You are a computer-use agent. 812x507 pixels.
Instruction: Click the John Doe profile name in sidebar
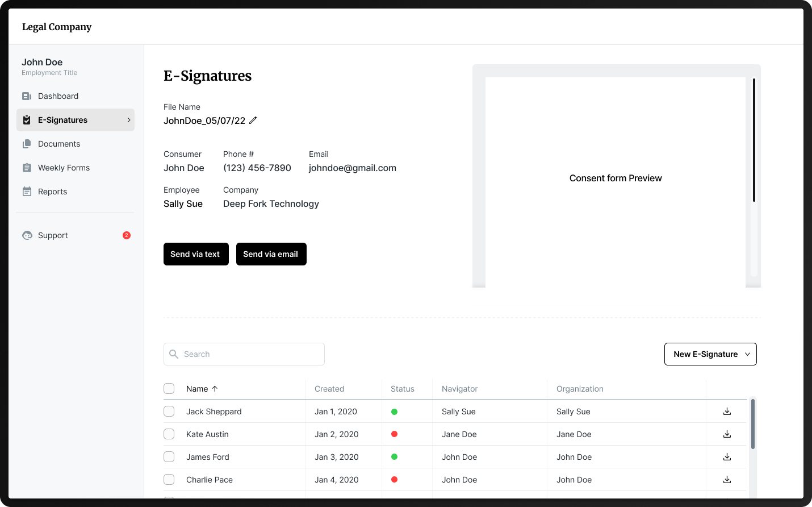42,62
